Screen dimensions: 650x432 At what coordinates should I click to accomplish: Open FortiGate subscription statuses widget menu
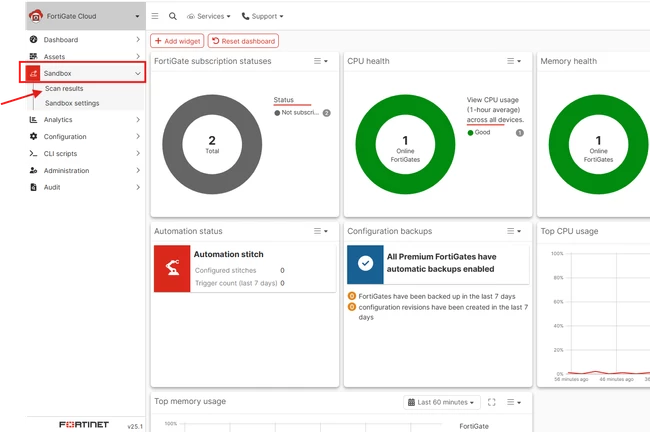tap(320, 61)
